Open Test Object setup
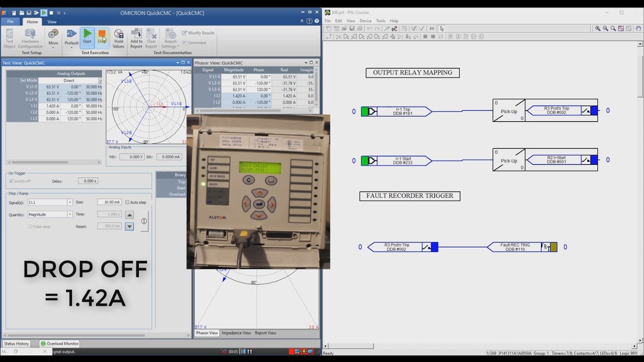The height and width of the screenshot is (362, 644). point(10,39)
